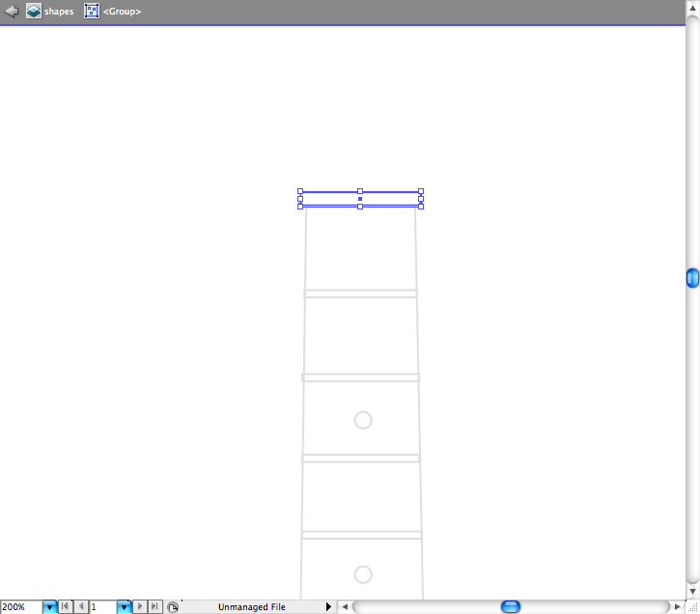Image resolution: width=700 pixels, height=614 pixels.
Task: Open the zoom level dropdown
Action: click(49, 607)
